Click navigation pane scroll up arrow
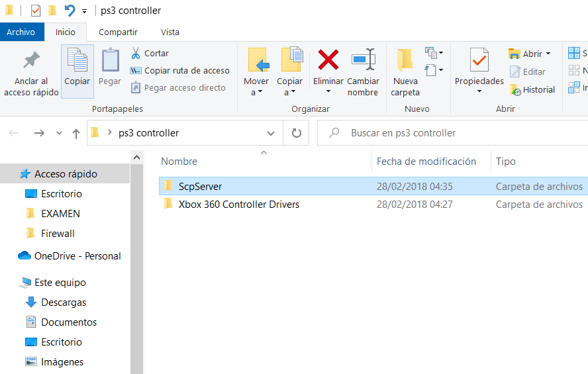Image resolution: width=588 pixels, height=374 pixels. point(137,158)
